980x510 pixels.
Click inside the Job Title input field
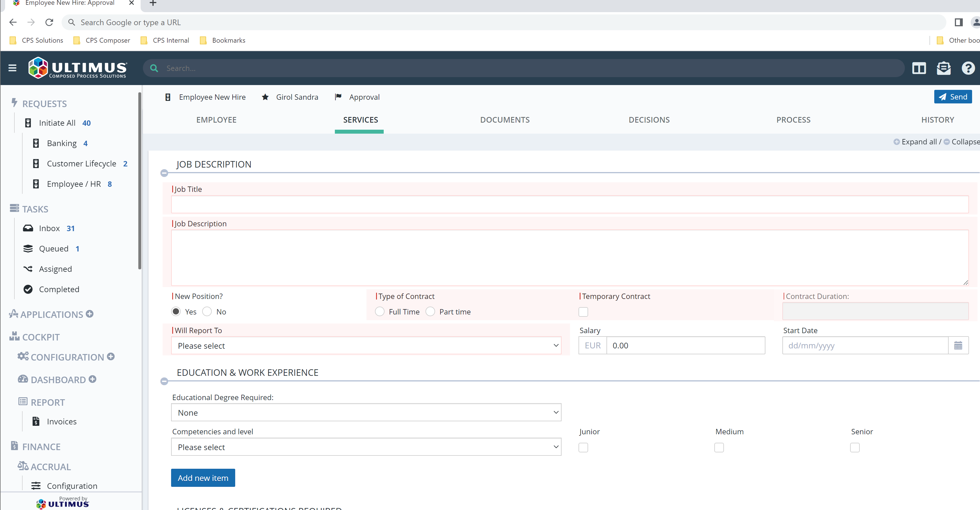(x=569, y=204)
